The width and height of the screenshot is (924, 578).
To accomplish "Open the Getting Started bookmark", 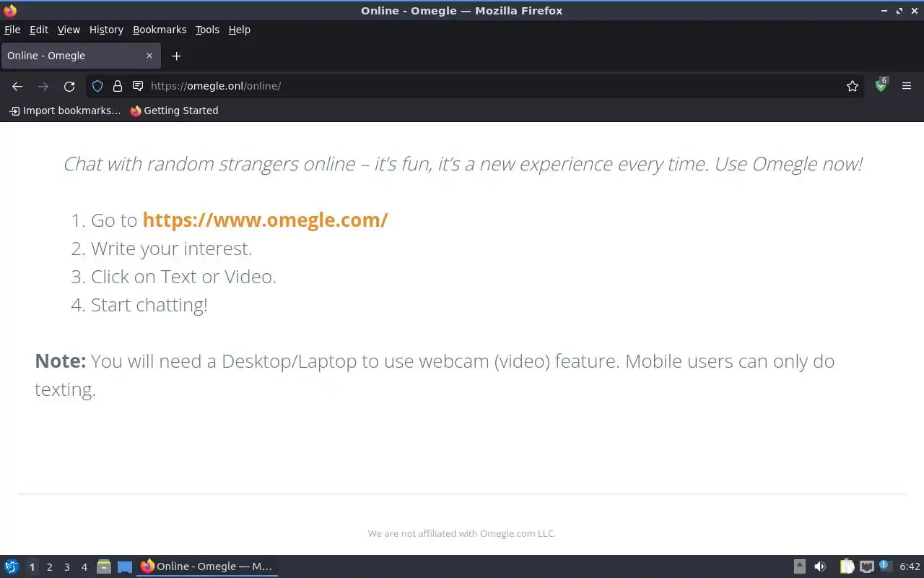I will coord(174,111).
